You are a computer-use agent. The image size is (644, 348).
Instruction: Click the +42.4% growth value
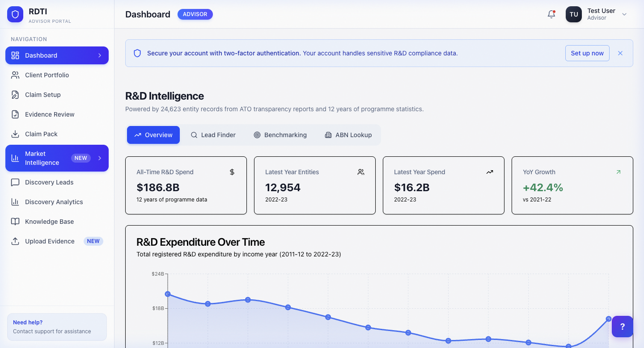[543, 187]
